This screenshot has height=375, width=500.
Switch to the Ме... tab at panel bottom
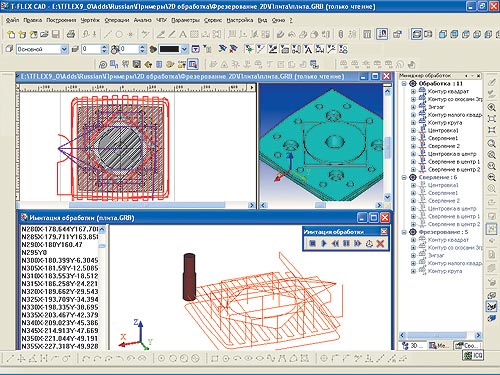pyautogui.click(x=439, y=346)
